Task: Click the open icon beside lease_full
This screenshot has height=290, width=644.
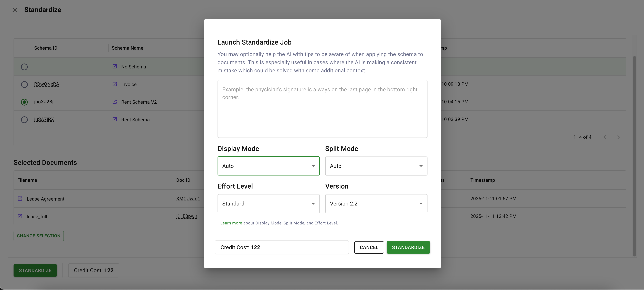Action: tap(20, 216)
